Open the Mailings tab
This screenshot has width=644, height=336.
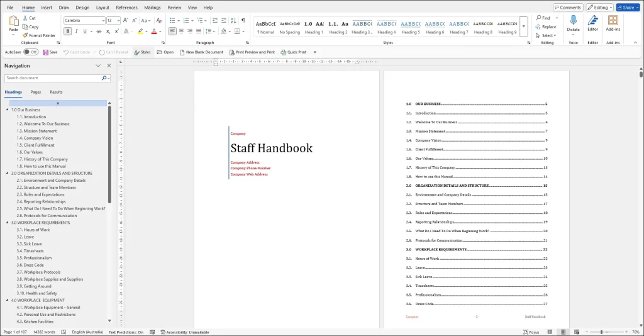tap(152, 8)
